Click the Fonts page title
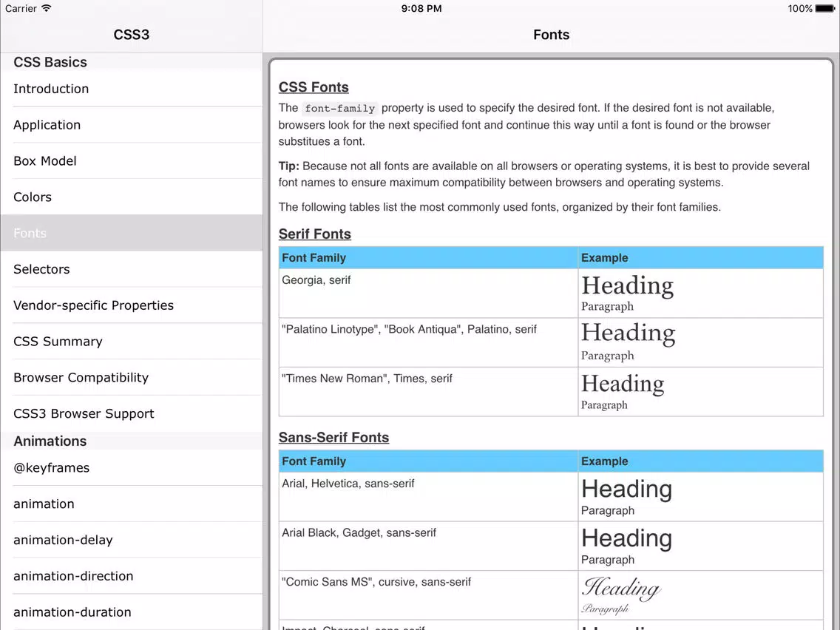The width and height of the screenshot is (840, 630). 552,35
